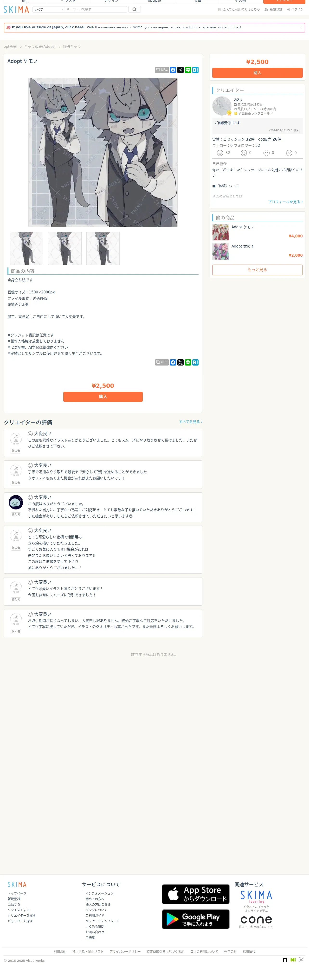Click the bad rating face icon
Viewport: 309px width, 980px height.
(289, 153)
